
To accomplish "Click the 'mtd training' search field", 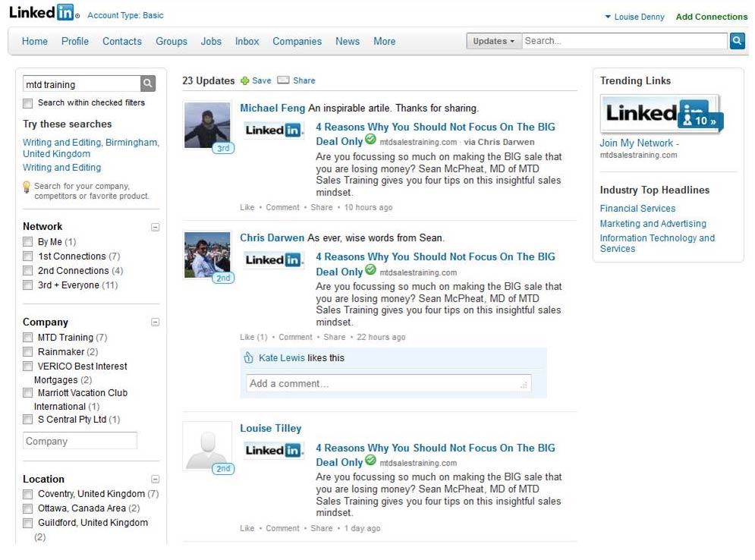I will [82, 84].
